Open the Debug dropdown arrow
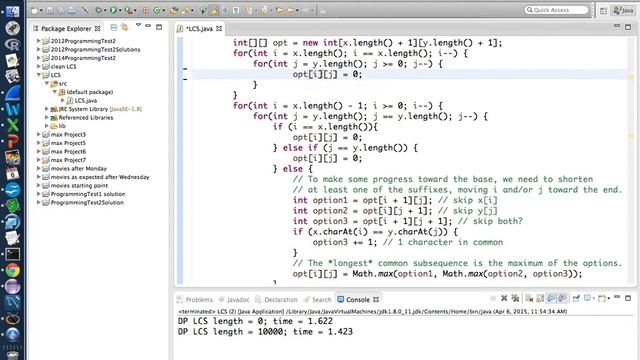The width and height of the screenshot is (640, 360). pyautogui.click(x=105, y=11)
